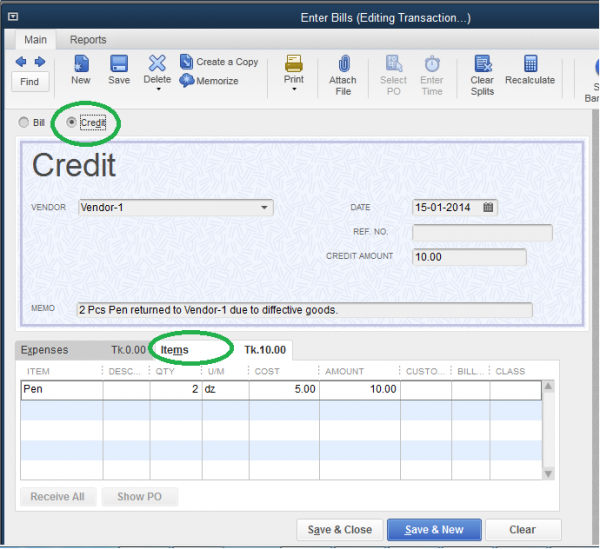
Task: Click Save & New button
Action: pos(434,529)
